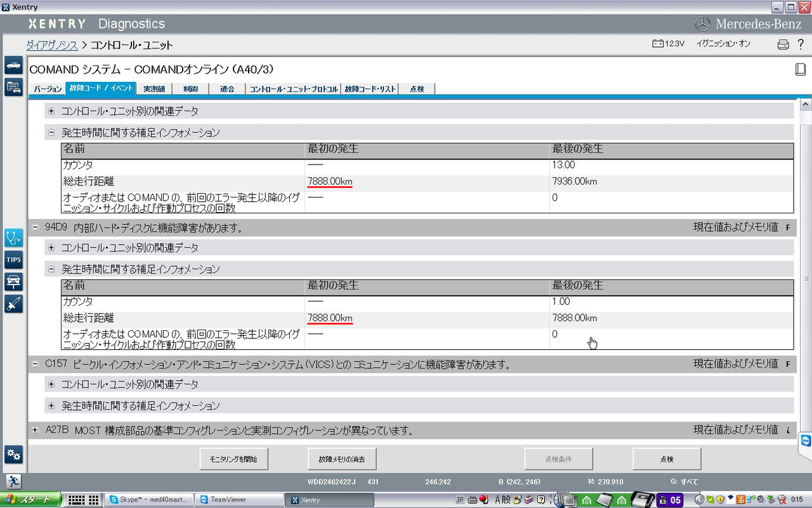Open the help question mark icon
Screen dimensions: 812x508
point(801,44)
